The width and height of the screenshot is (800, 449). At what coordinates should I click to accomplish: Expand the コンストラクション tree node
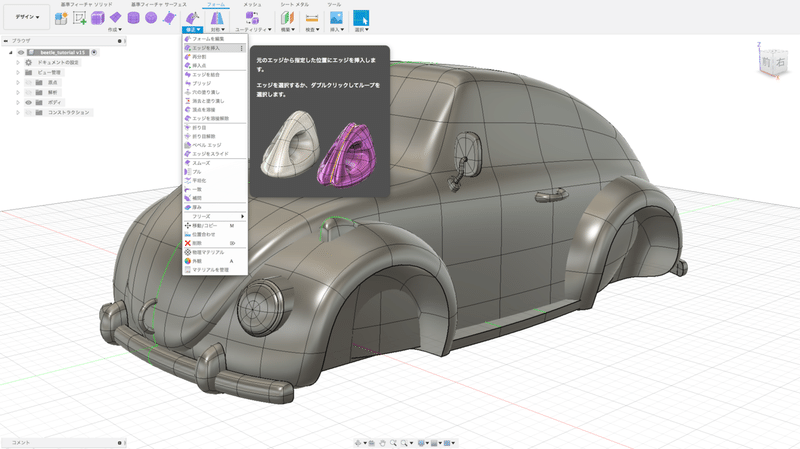(x=18, y=112)
